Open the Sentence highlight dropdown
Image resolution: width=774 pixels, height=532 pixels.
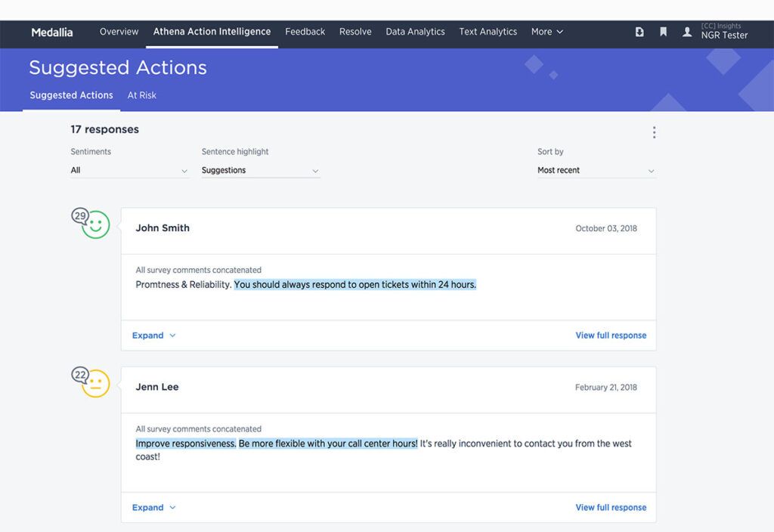click(260, 171)
